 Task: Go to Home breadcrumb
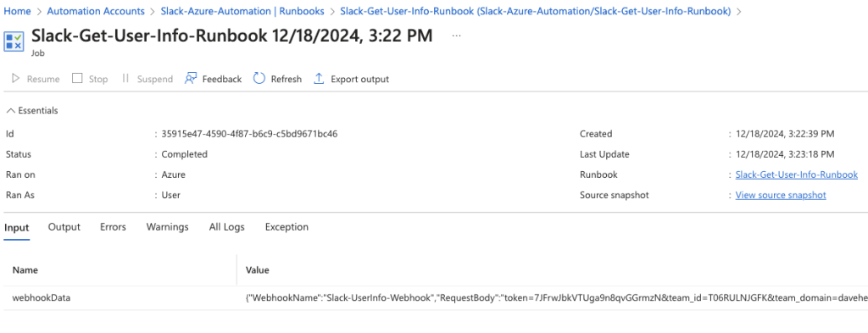(17, 11)
